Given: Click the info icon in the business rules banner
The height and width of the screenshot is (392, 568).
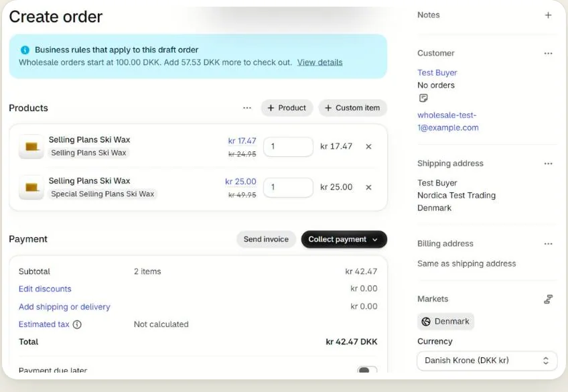Looking at the screenshot, I should point(25,50).
